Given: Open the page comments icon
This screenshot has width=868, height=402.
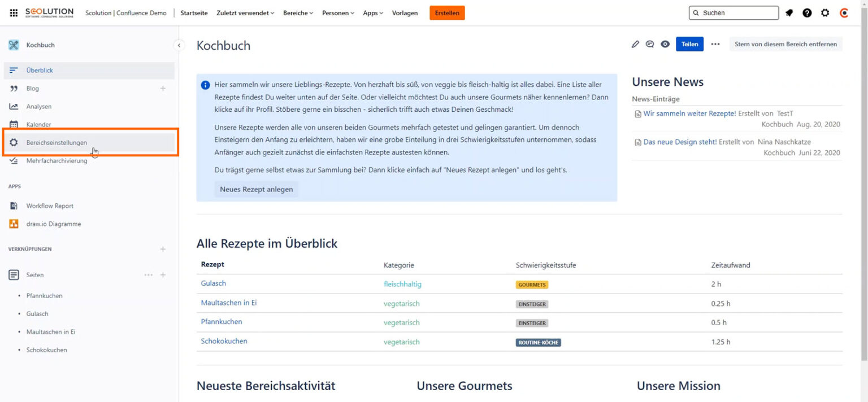Looking at the screenshot, I should tap(650, 44).
